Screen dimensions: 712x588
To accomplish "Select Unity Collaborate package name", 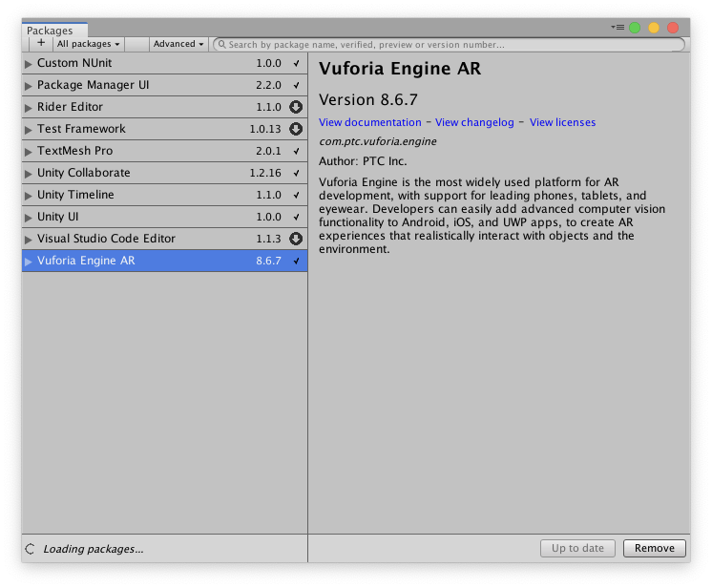I will 84,173.
